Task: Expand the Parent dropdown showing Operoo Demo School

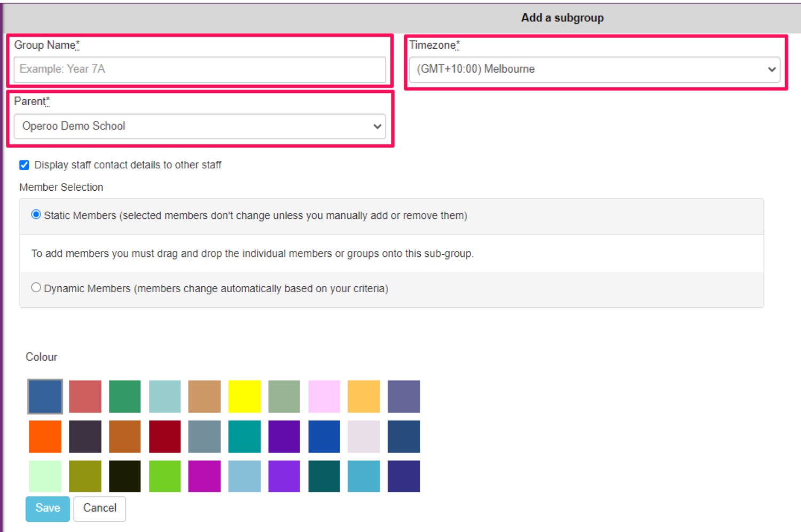Action: click(199, 127)
